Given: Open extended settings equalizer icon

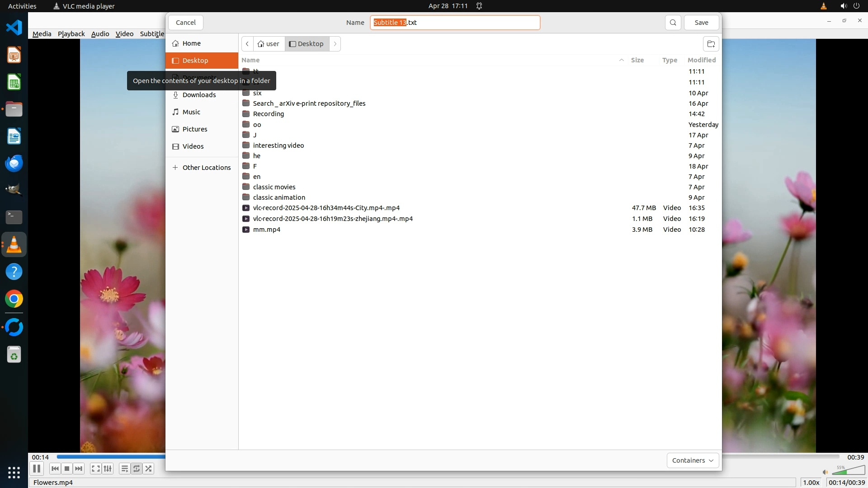Looking at the screenshot, I should click(108, 469).
